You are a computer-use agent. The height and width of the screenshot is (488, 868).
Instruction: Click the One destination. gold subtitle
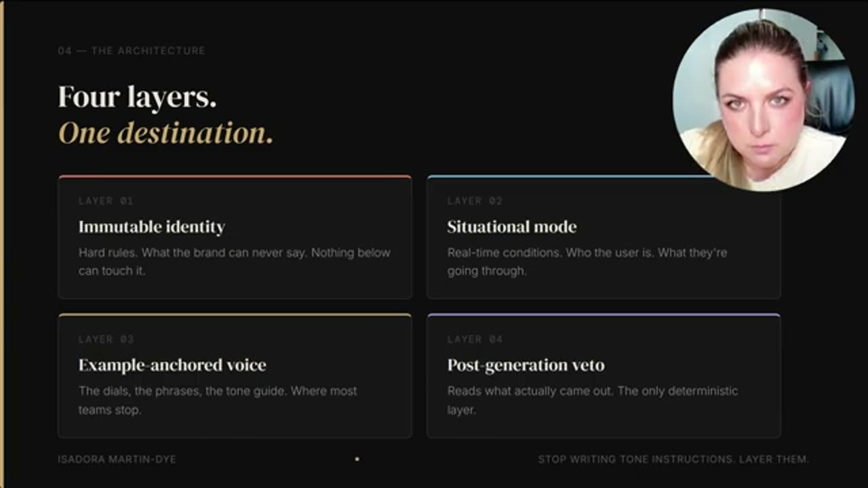pos(165,134)
